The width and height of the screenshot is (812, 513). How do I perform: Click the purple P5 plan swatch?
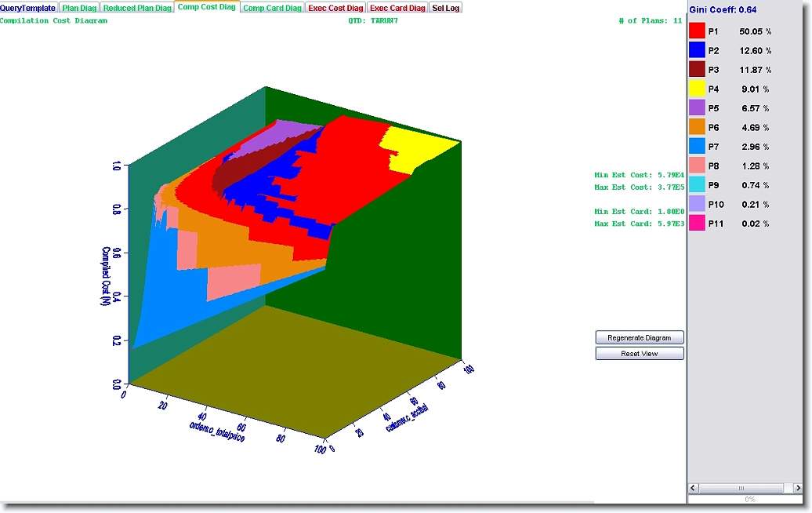pos(697,108)
